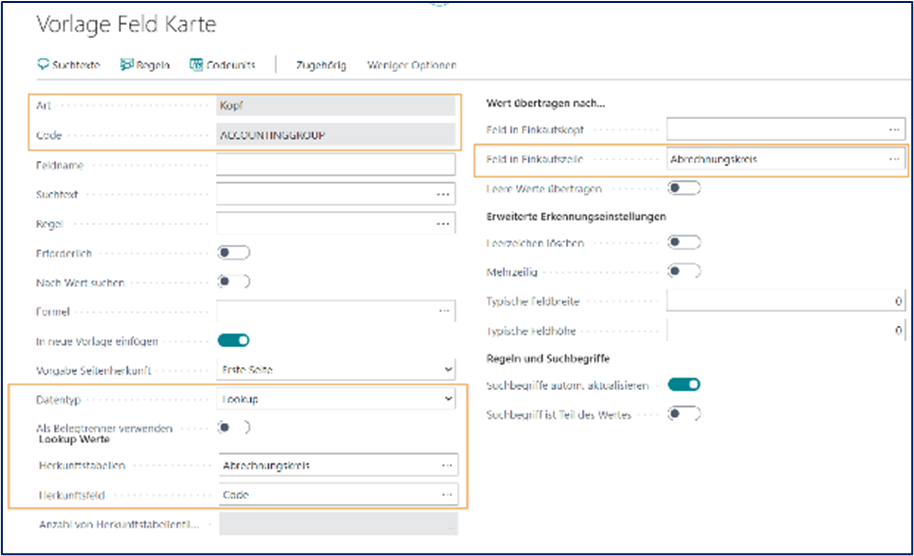Click the Typische Feldbreite value field
The image size is (914, 556).
click(785, 301)
